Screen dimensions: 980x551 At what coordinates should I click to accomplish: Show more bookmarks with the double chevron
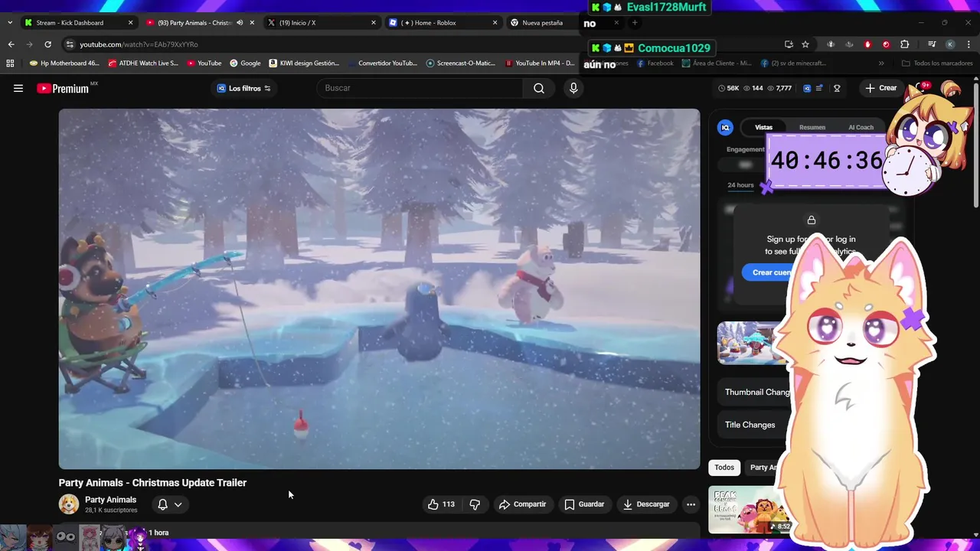[x=881, y=64]
